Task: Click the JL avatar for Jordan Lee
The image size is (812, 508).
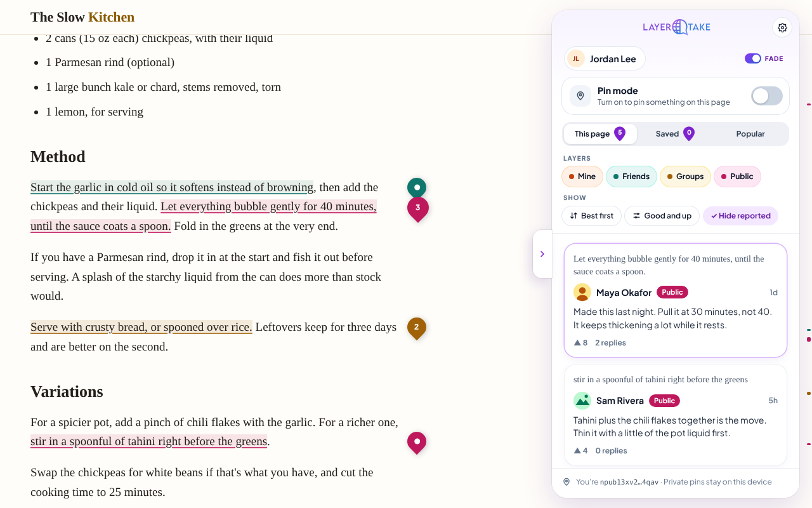Action: click(576, 58)
